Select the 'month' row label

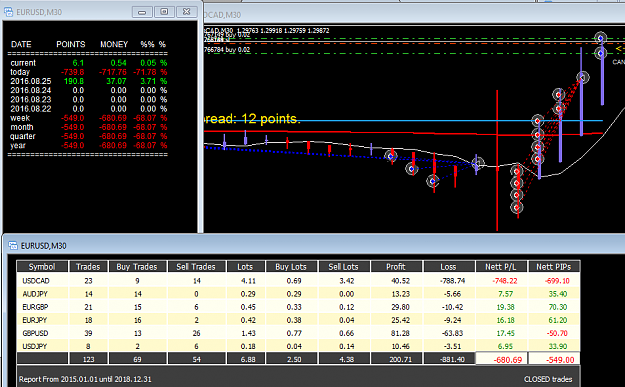pos(22,127)
